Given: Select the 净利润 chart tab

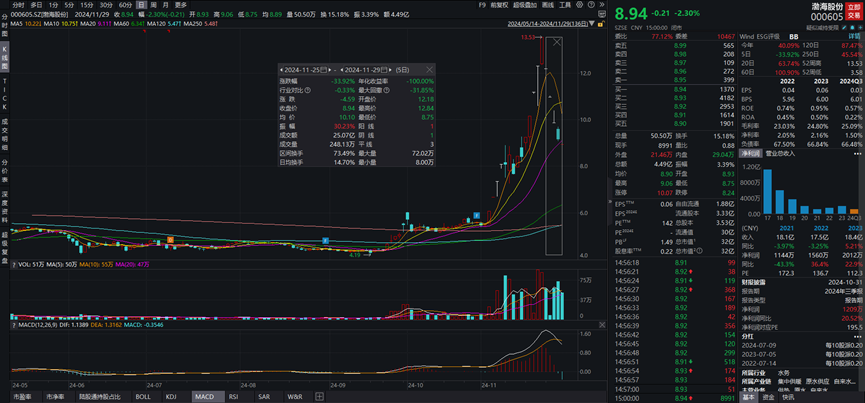Looking at the screenshot, I should pyautogui.click(x=750, y=152).
